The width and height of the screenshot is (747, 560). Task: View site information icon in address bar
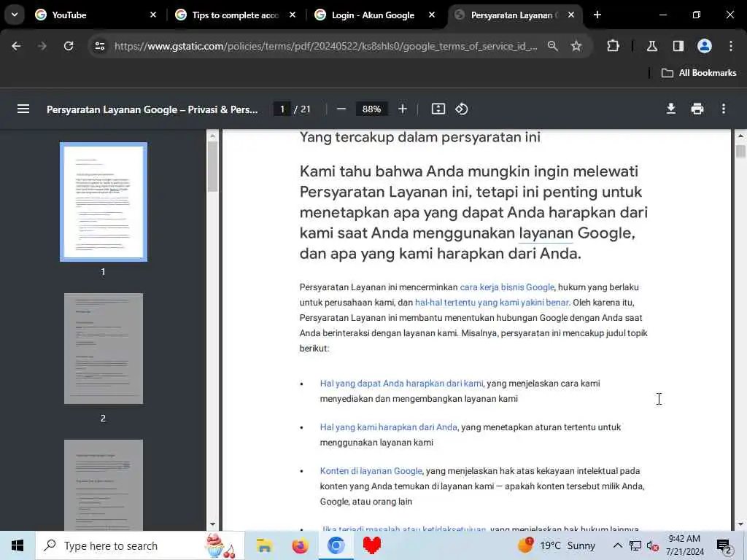[x=99, y=46]
